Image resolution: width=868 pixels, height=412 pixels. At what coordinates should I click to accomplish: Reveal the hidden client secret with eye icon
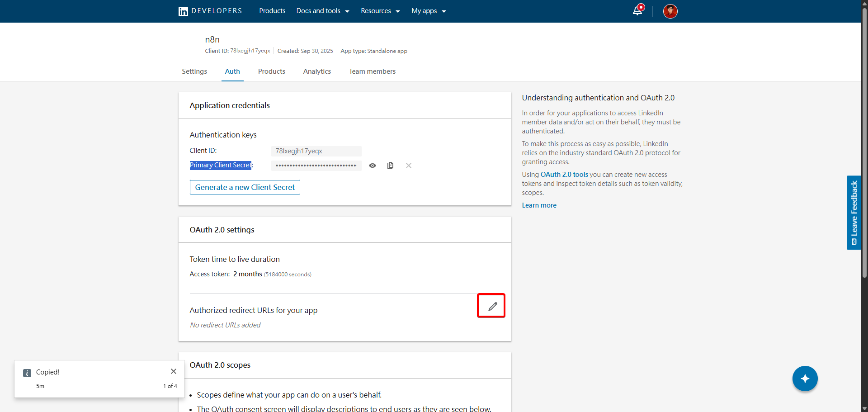[x=373, y=166]
